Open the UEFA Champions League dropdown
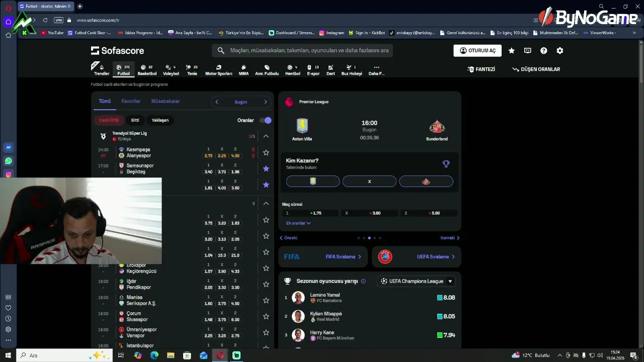Viewport: 644px width, 362px height. [x=417, y=281]
